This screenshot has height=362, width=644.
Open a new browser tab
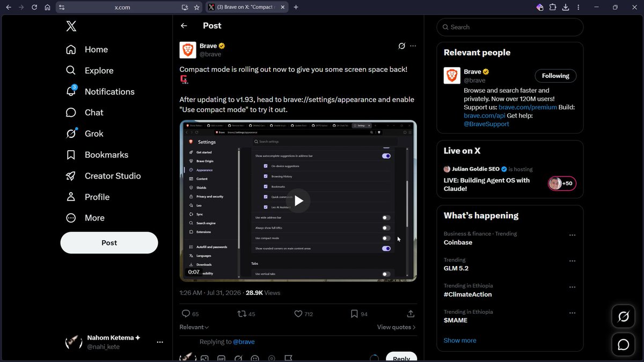click(296, 7)
